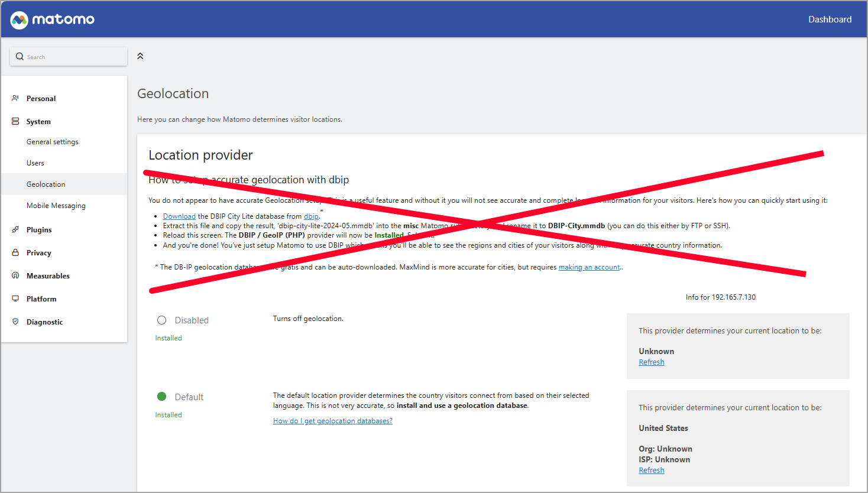Select the Default location provider radio
This screenshot has height=493, width=868.
pyautogui.click(x=162, y=397)
